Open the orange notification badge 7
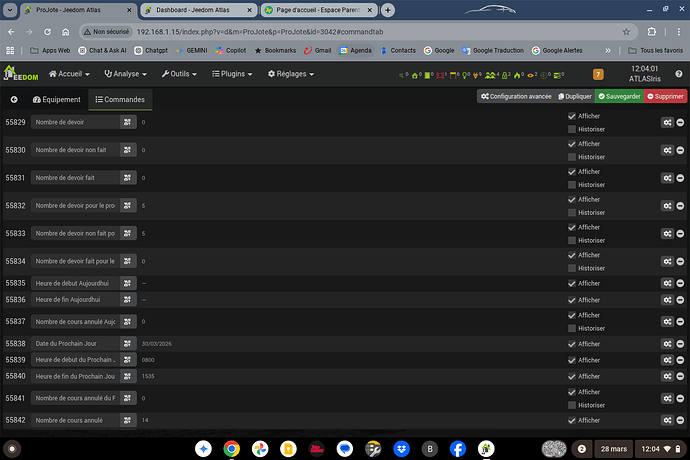Screen dimensions: 690x460 (x=598, y=74)
